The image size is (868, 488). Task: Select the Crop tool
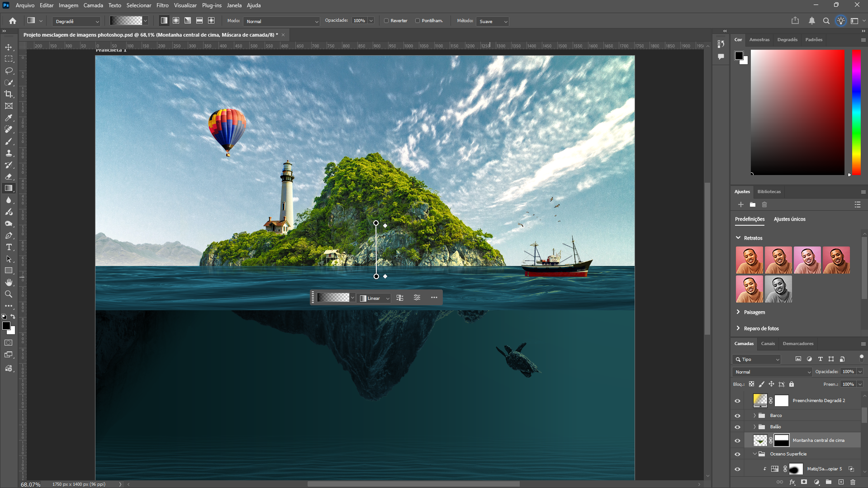[9, 94]
